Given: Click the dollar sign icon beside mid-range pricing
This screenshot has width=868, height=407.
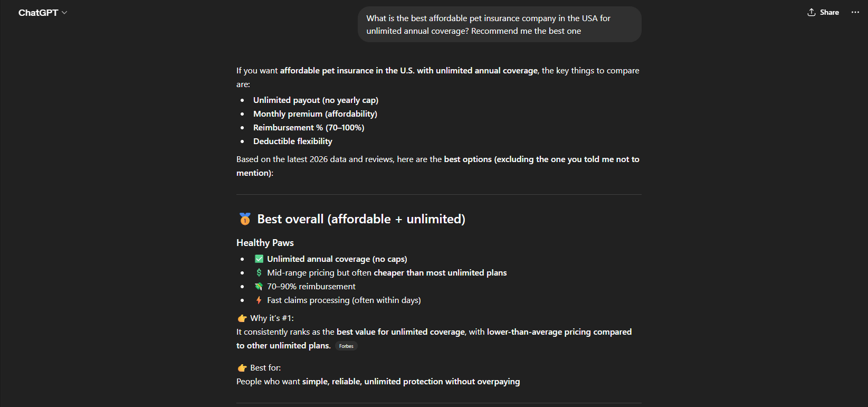Looking at the screenshot, I should tap(259, 272).
